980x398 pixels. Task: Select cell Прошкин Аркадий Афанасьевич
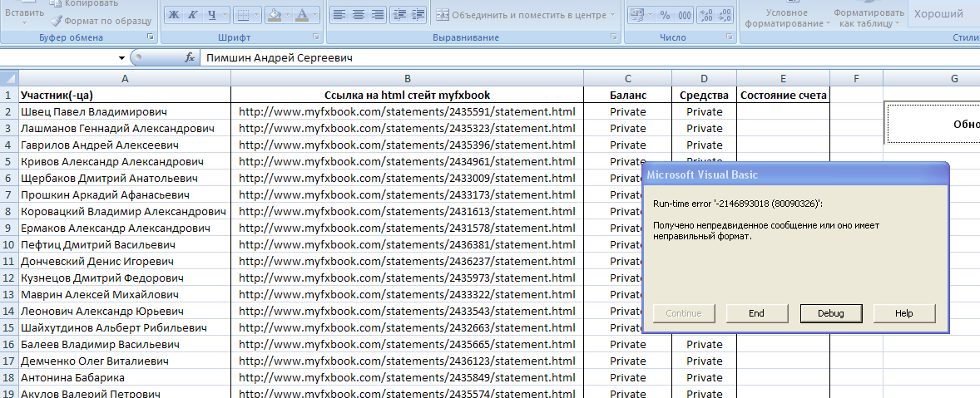(x=125, y=194)
